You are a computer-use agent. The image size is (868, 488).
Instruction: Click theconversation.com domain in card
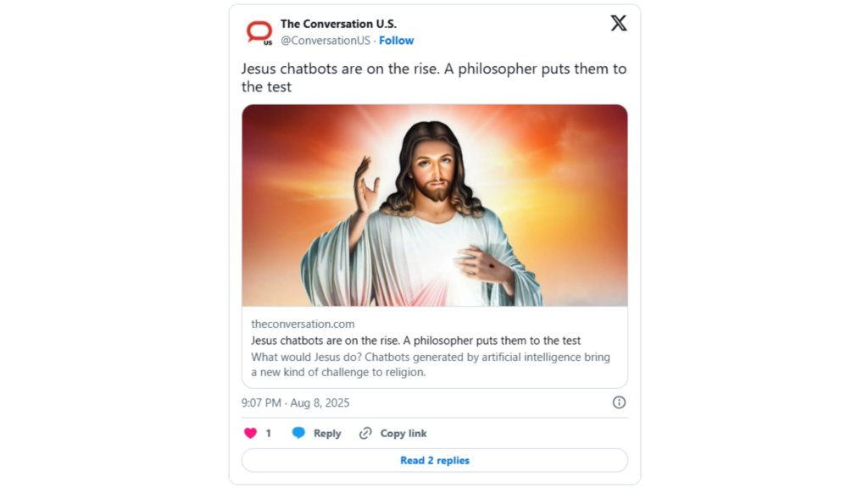point(303,324)
